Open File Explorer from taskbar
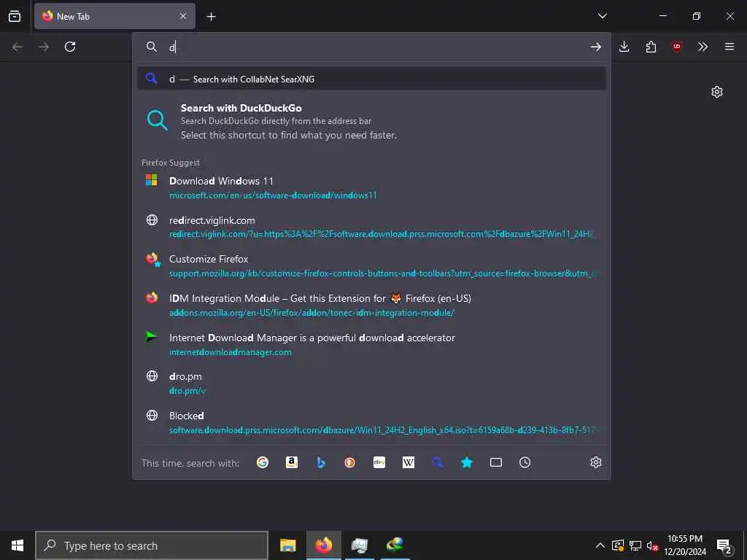The height and width of the screenshot is (560, 747). pyautogui.click(x=287, y=545)
